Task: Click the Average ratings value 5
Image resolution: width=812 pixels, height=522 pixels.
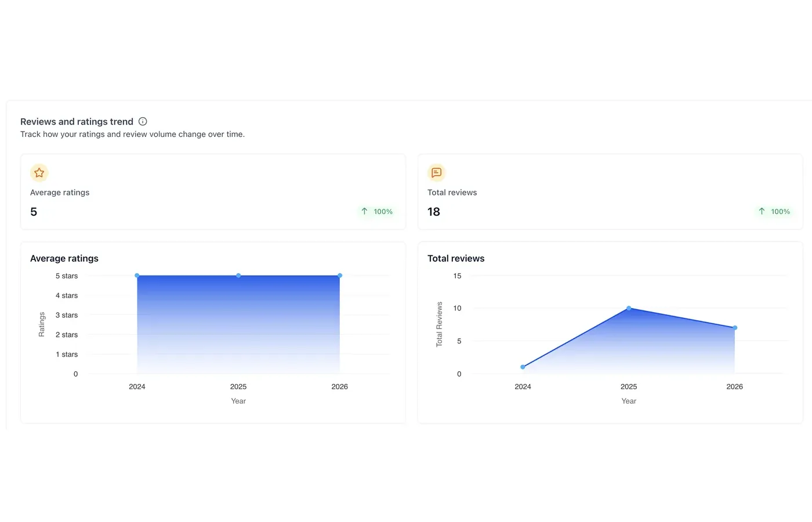Action: pos(34,212)
